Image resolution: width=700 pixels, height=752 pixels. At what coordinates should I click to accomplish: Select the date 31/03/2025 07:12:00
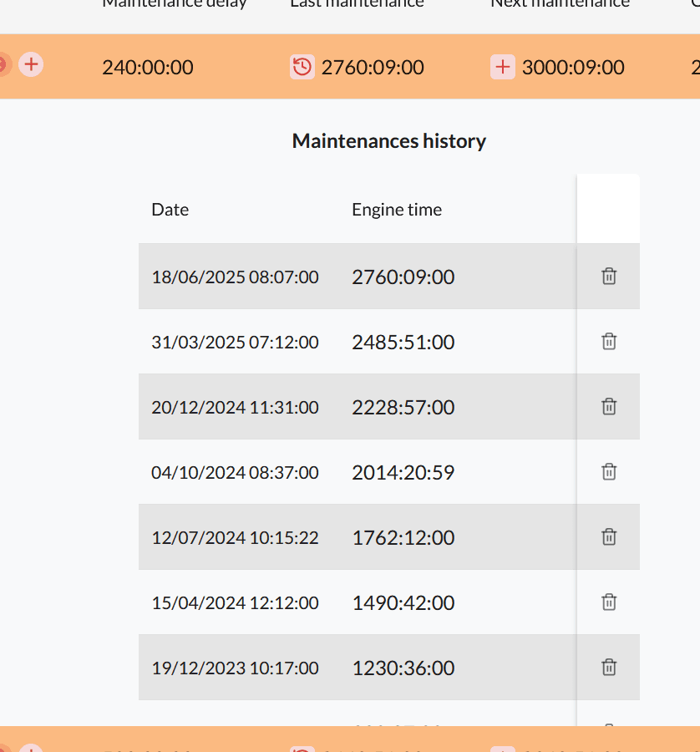pos(235,342)
